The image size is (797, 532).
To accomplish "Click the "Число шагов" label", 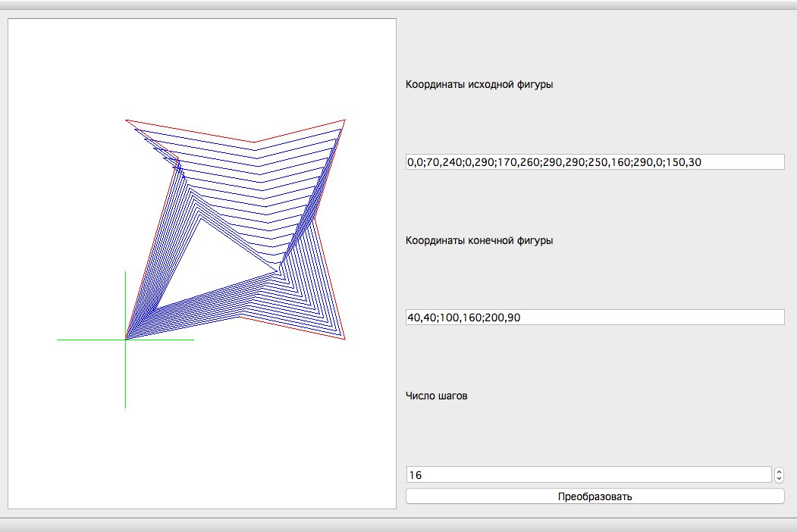I will click(437, 396).
